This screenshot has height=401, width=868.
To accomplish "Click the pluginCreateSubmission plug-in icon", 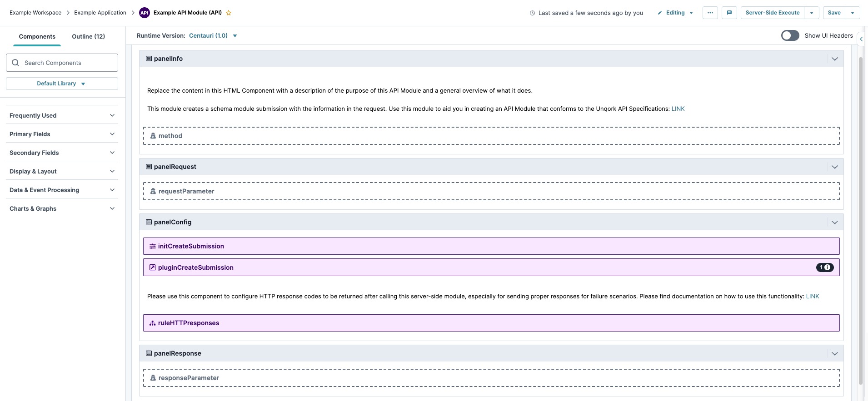I will 153,267.
